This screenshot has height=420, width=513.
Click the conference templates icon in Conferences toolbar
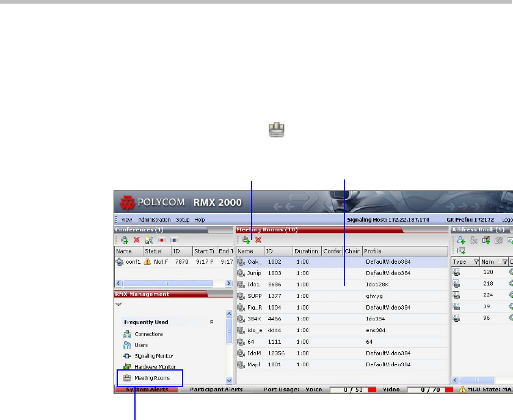click(149, 240)
